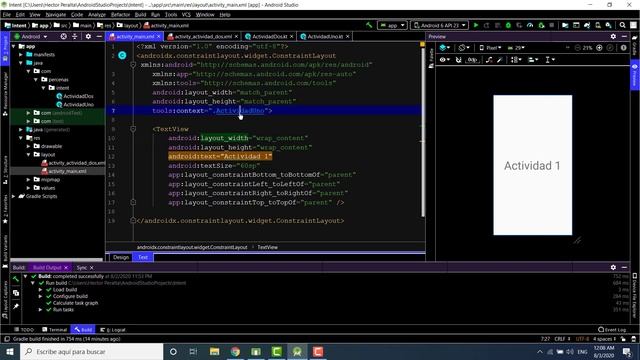
Task: Click the Make Project hammer icon
Action: point(369,25)
